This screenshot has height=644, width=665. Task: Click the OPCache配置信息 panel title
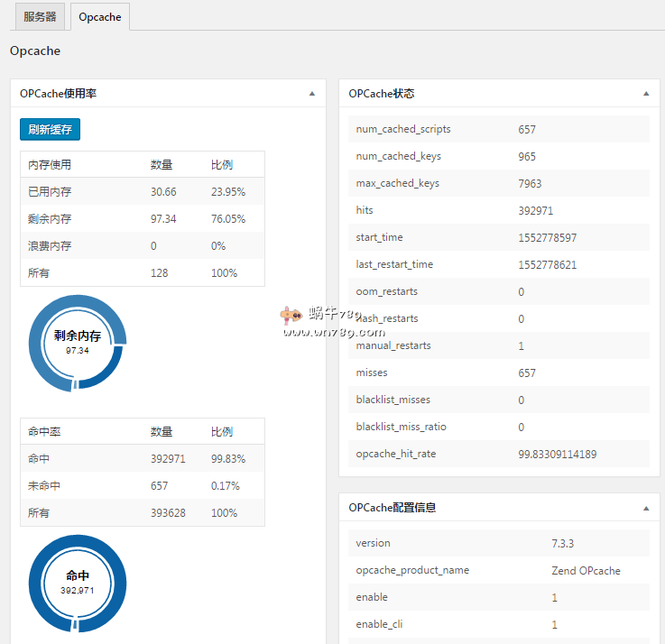click(393, 508)
